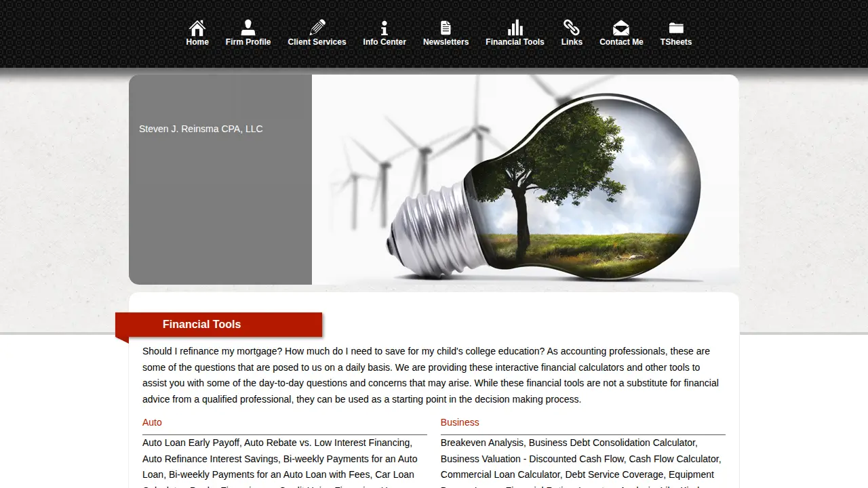Open the Auto Loan Early Payoff calculator

pos(191,443)
